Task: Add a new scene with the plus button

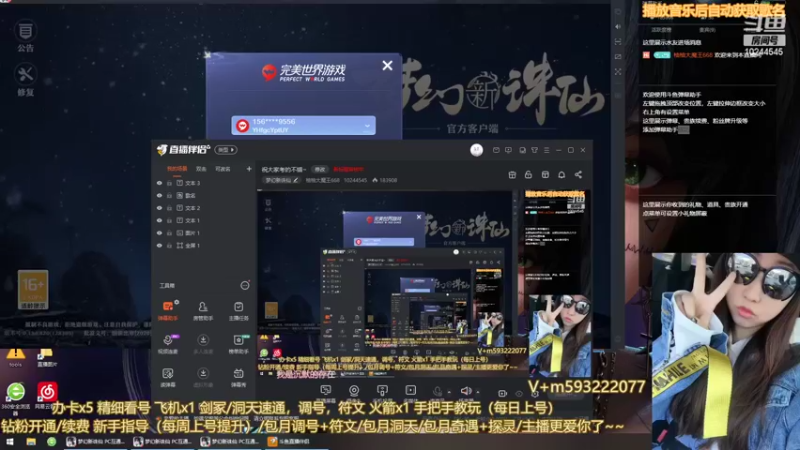Action: pyautogui.click(x=249, y=169)
